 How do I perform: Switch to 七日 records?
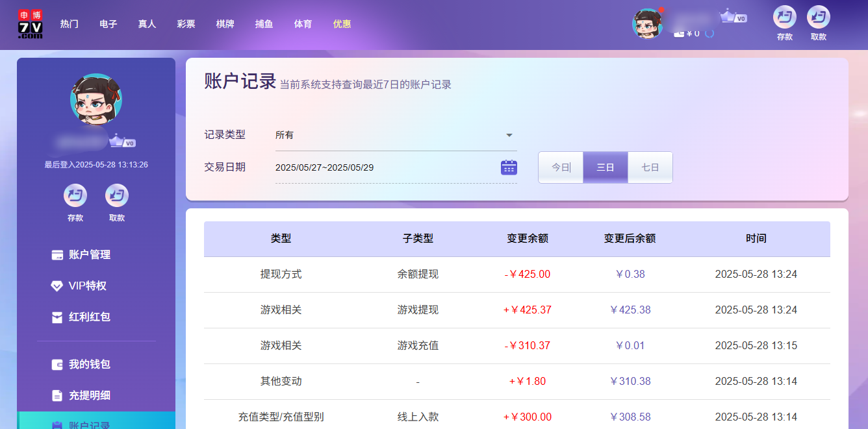[x=650, y=167]
